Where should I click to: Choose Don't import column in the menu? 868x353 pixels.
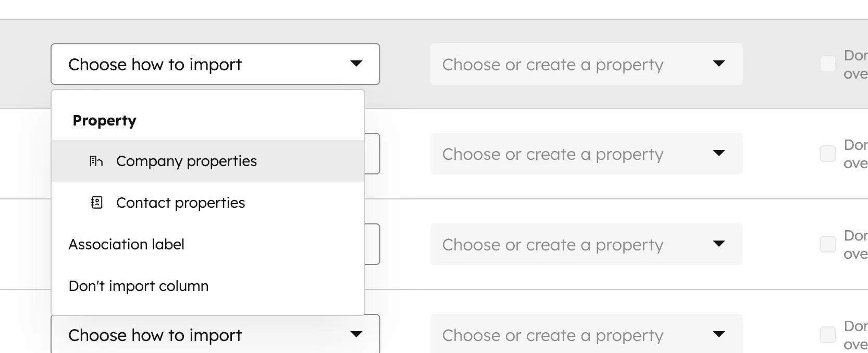click(139, 285)
